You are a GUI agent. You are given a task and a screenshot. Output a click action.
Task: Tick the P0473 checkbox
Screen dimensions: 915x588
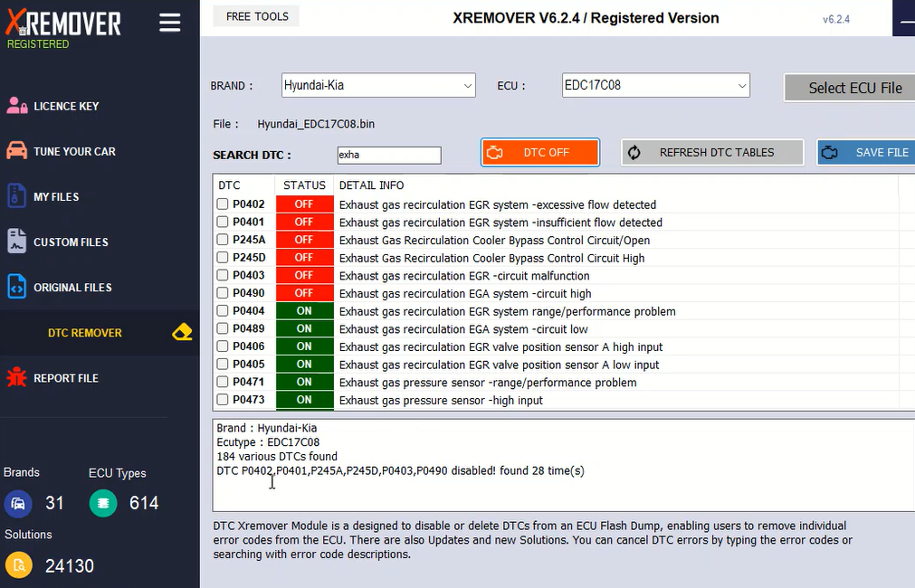pyautogui.click(x=223, y=400)
